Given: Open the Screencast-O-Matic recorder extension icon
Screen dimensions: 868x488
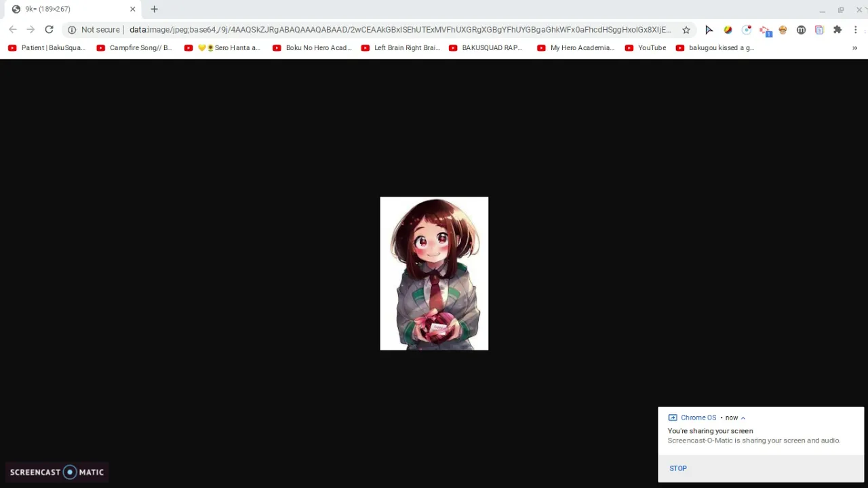Looking at the screenshot, I should pos(747,30).
